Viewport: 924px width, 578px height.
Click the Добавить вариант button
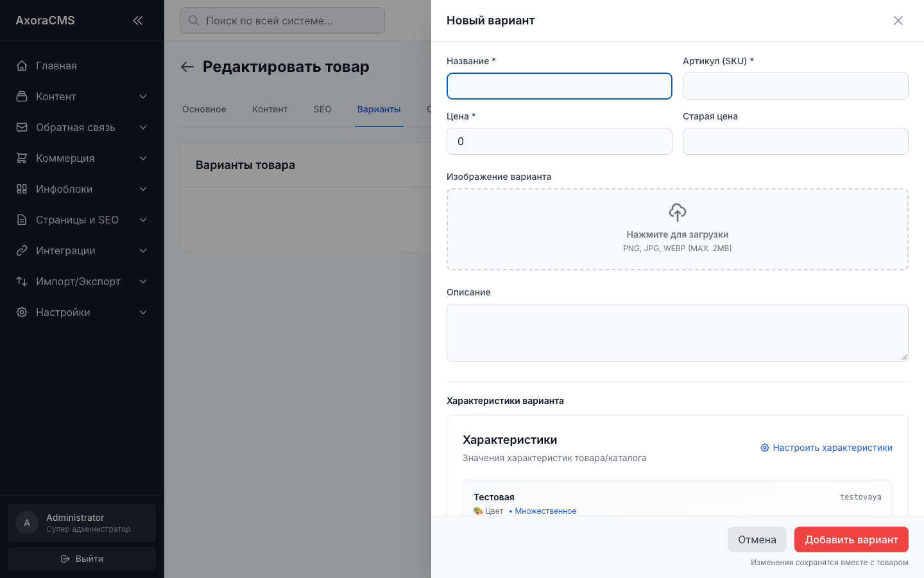851,539
